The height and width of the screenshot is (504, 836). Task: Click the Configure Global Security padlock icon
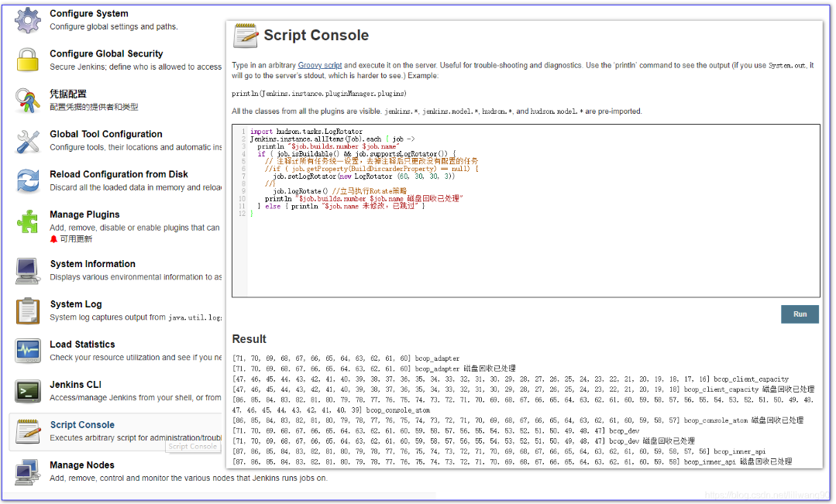point(28,60)
